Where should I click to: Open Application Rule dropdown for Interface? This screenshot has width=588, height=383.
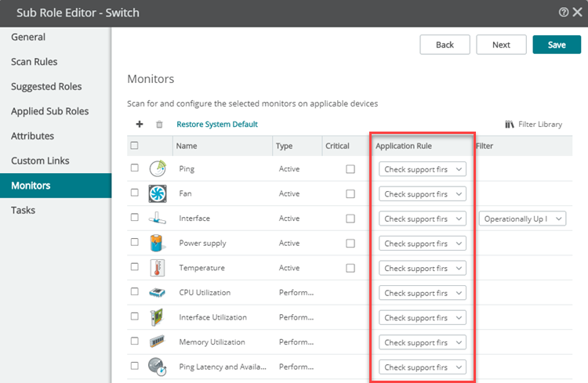click(x=423, y=219)
